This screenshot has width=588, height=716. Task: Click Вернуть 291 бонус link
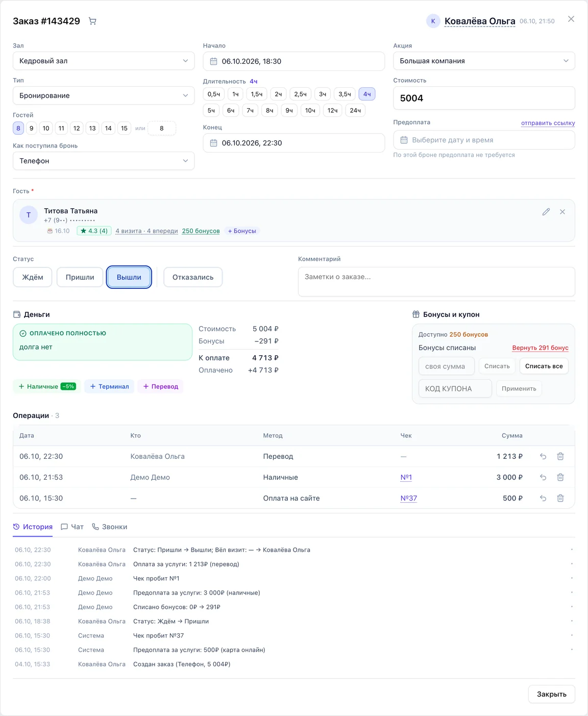[541, 348]
